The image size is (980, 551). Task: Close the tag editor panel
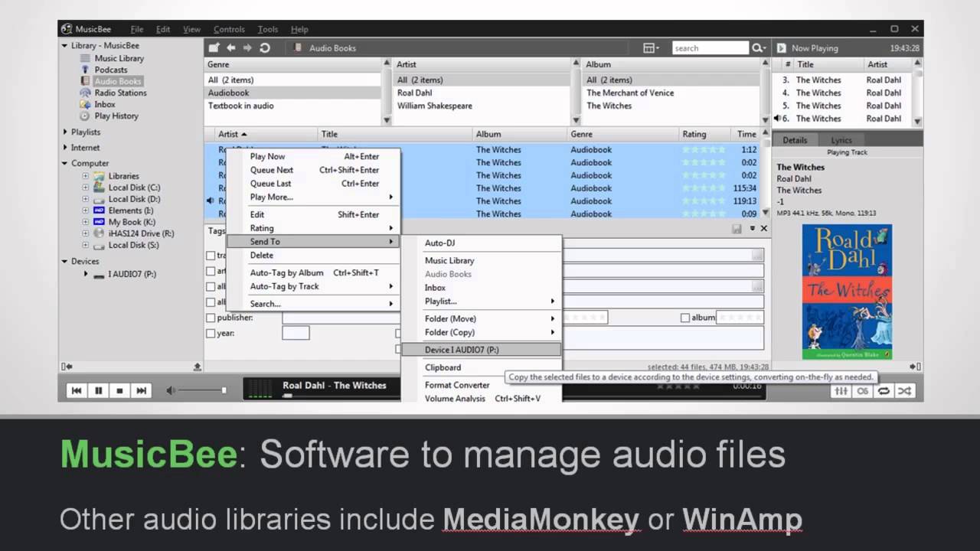click(x=763, y=229)
